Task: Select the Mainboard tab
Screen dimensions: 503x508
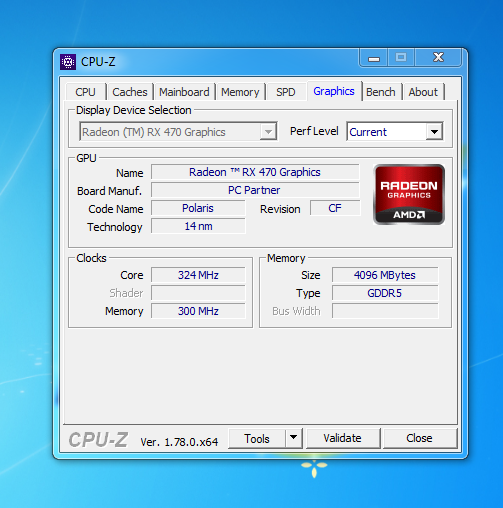Action: [184, 92]
